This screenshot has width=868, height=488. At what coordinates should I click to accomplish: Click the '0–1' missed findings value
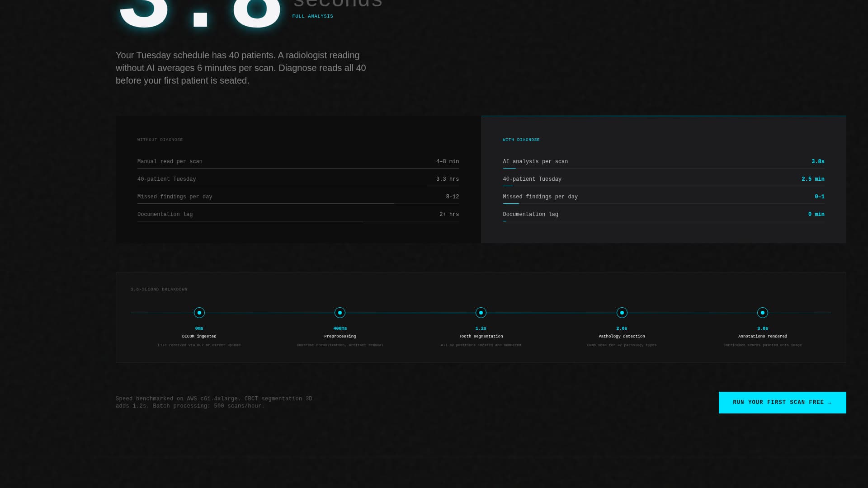point(820,197)
